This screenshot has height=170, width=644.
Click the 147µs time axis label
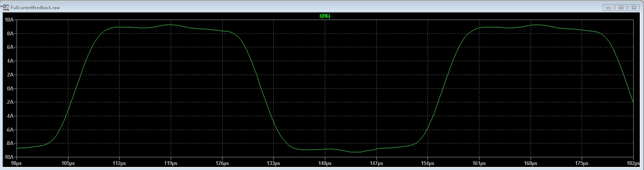[x=376, y=163]
